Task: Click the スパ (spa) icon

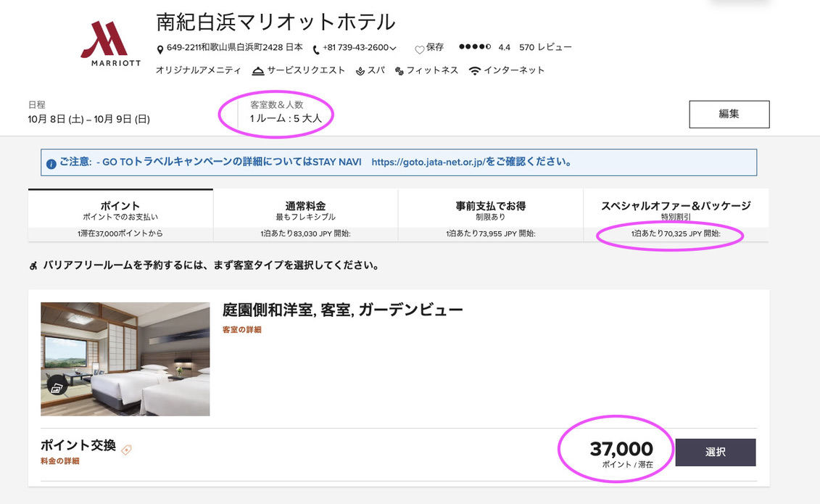Action: (360, 70)
